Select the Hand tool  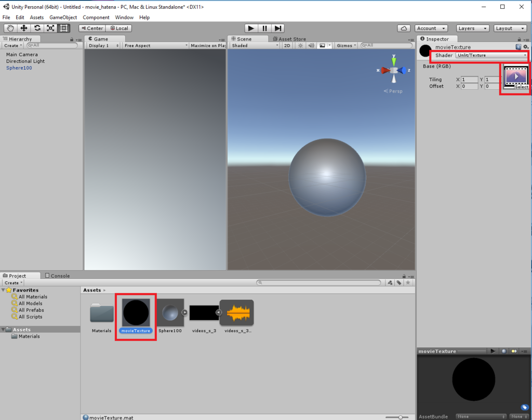(10, 28)
